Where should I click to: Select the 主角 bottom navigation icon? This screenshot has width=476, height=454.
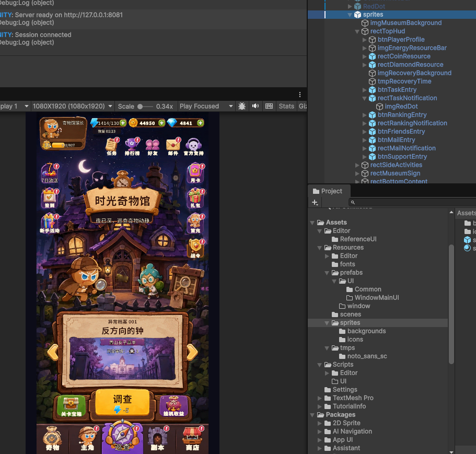pos(88,438)
